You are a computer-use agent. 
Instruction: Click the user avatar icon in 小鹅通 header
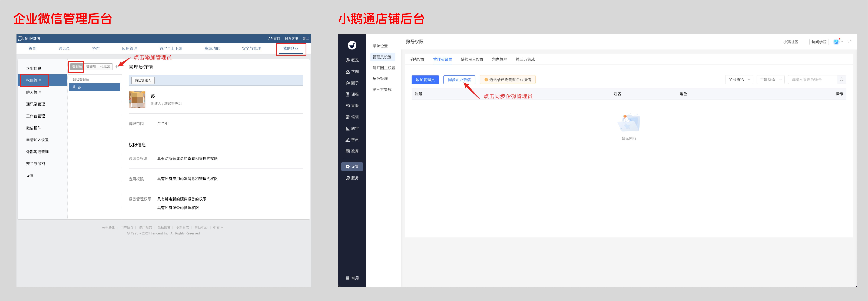(836, 42)
